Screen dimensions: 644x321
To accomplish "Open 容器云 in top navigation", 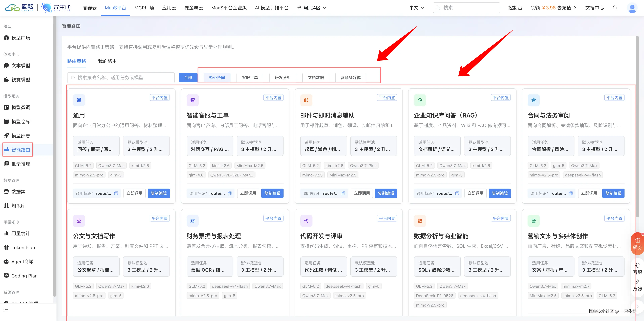I will [x=90, y=8].
